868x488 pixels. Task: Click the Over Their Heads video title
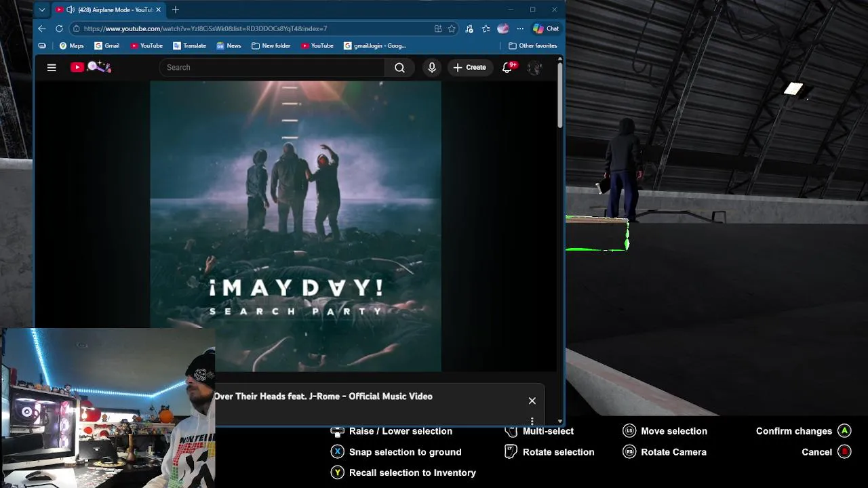click(323, 396)
